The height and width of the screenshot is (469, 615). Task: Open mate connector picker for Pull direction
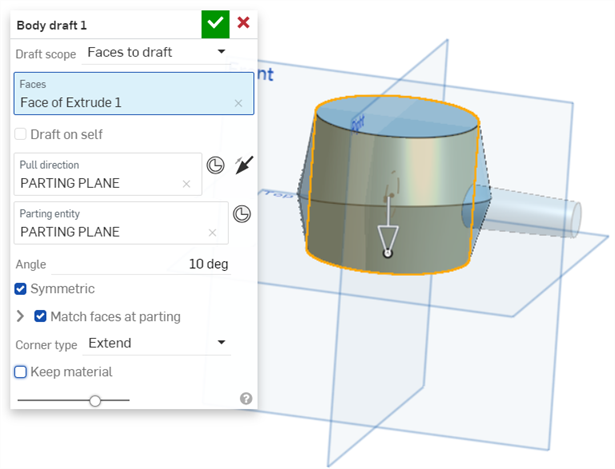(x=215, y=165)
